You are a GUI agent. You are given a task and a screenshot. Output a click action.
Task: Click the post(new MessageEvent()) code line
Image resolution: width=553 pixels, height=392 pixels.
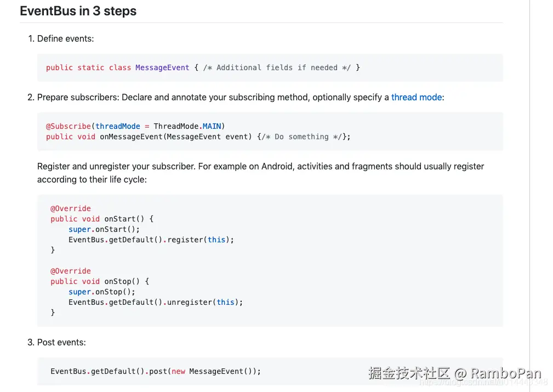[x=156, y=371]
